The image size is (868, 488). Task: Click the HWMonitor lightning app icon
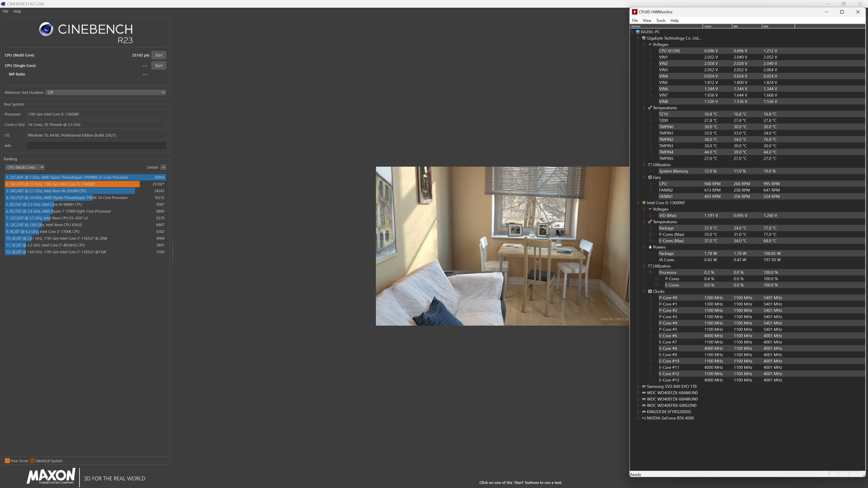tap(634, 12)
